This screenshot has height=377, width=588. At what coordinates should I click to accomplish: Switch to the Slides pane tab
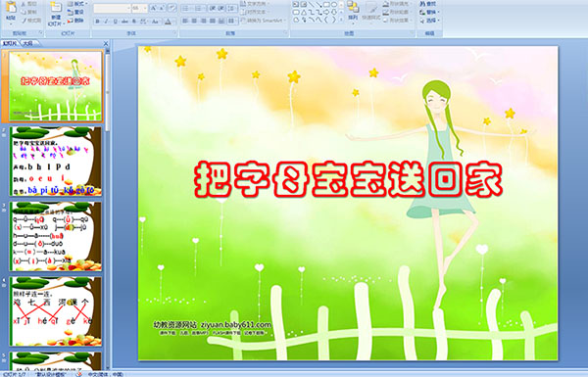click(x=10, y=43)
